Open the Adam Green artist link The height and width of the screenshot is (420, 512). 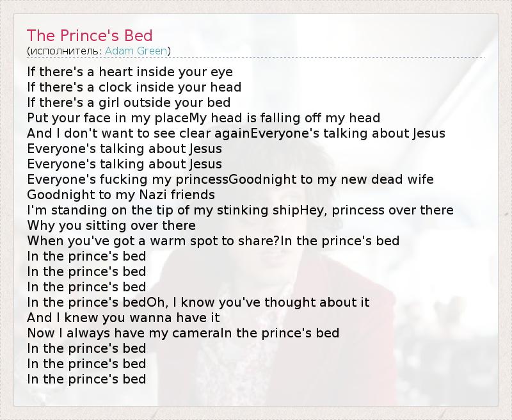pos(136,51)
